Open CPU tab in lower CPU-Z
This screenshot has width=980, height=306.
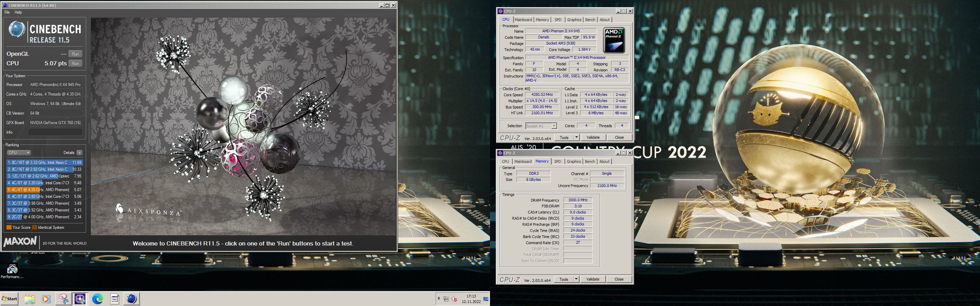(505, 161)
